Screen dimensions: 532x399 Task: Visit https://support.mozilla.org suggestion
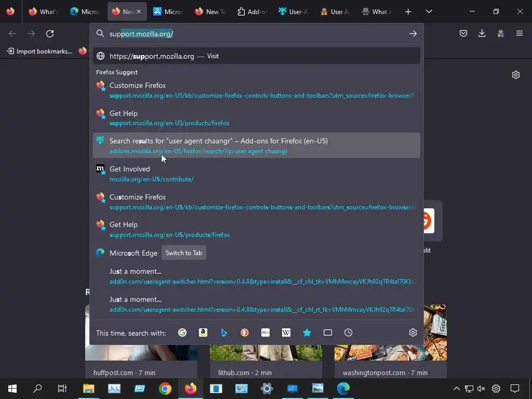coord(257,56)
